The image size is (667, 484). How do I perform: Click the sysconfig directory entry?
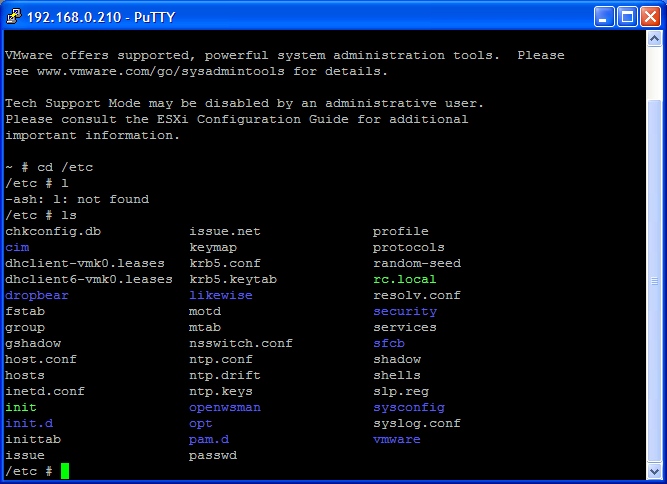(x=409, y=407)
